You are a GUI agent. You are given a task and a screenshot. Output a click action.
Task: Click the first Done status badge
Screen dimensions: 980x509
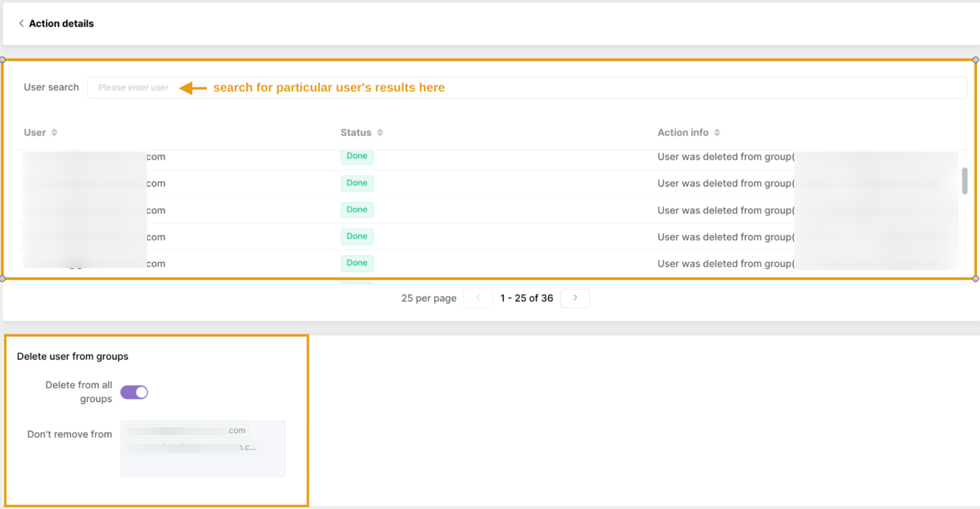click(x=357, y=156)
